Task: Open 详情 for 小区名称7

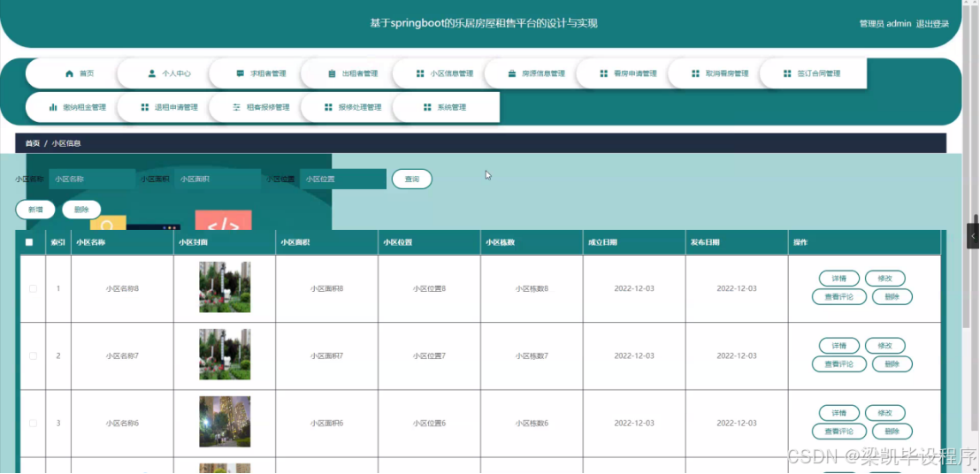Action: pyautogui.click(x=838, y=346)
